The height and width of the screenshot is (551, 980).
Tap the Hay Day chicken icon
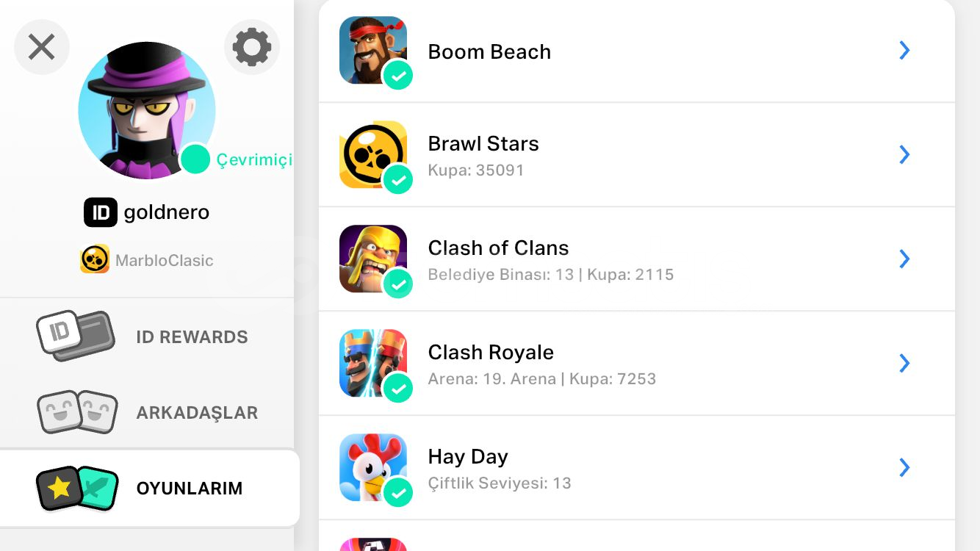(x=372, y=466)
